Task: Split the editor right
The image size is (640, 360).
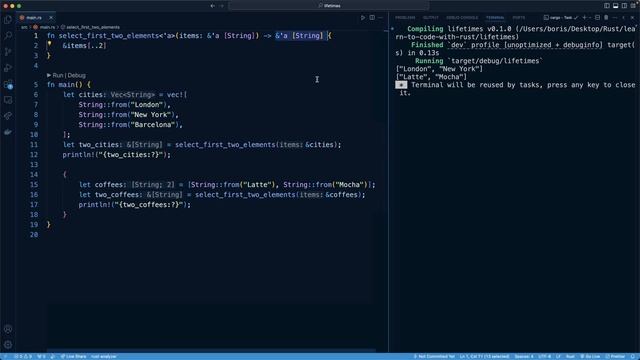Action: [x=372, y=18]
